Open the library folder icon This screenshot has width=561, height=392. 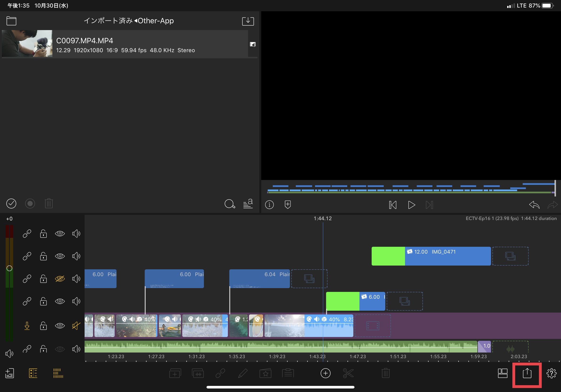tap(11, 21)
